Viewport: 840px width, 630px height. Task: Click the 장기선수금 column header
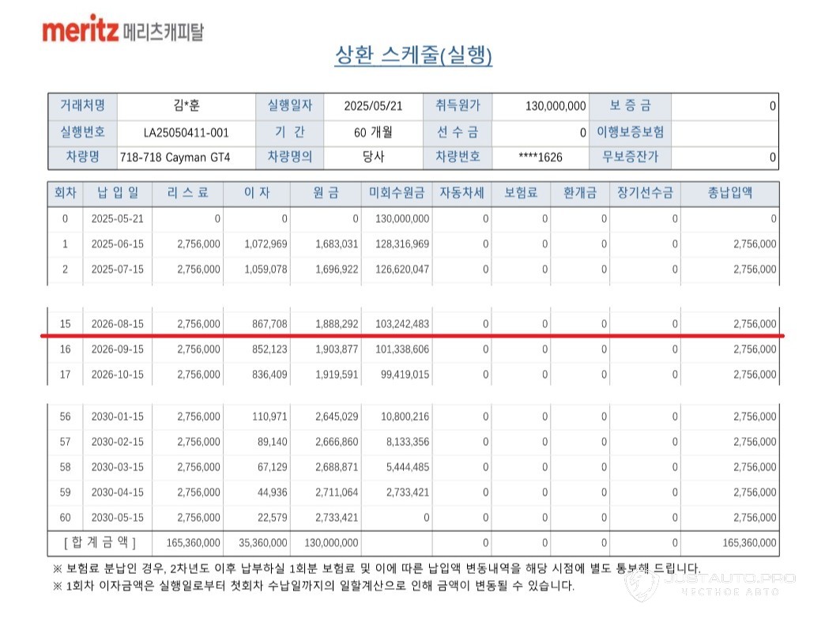(645, 193)
